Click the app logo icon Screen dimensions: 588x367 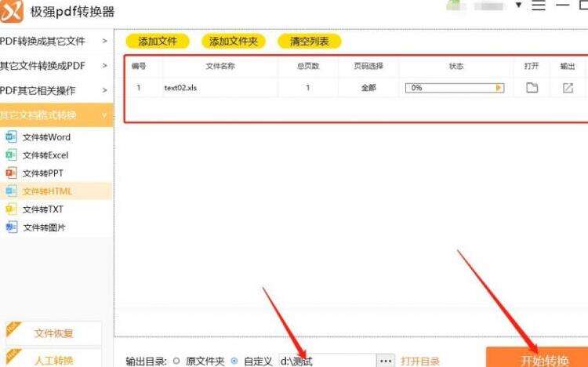click(11, 11)
